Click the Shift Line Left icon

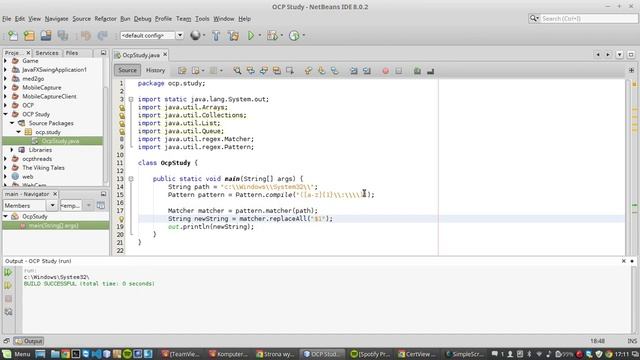click(x=353, y=71)
